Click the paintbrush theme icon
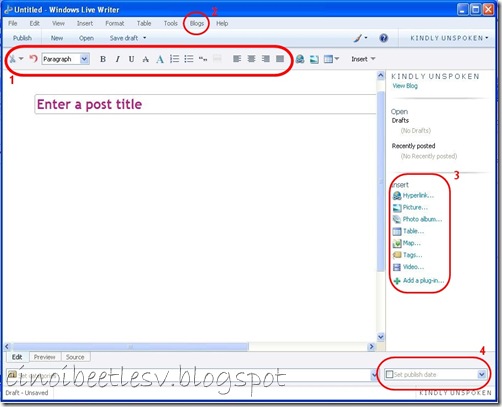This screenshot has height=407, width=502. point(358,38)
